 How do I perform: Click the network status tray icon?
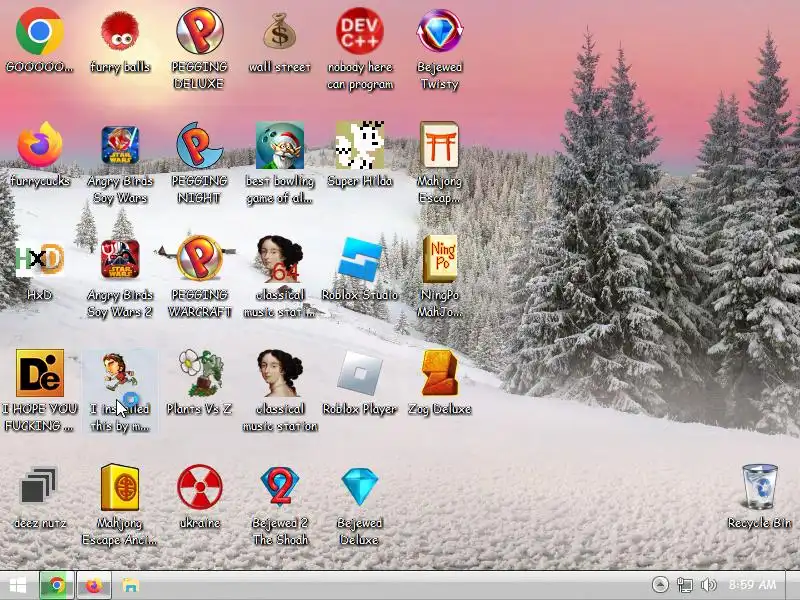pyautogui.click(x=685, y=585)
